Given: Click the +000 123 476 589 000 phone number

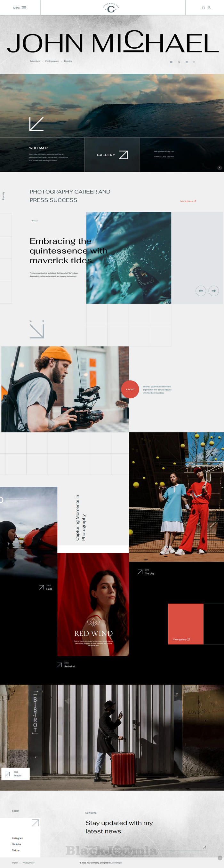Looking at the screenshot, I should tap(164, 156).
